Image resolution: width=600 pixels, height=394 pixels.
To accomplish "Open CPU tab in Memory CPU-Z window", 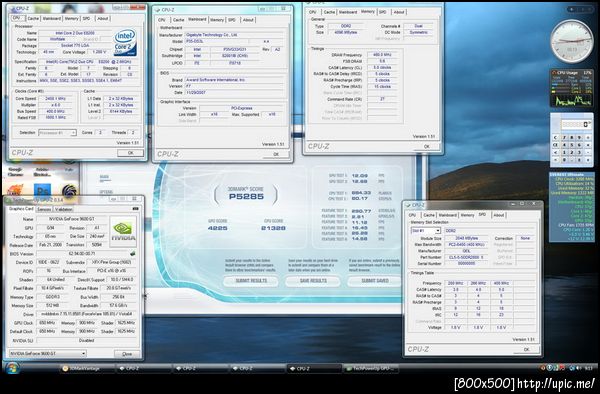I will tap(313, 12).
